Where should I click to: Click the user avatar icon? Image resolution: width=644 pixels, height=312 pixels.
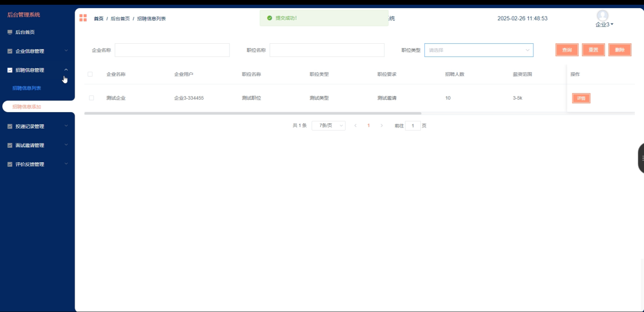pos(602,15)
